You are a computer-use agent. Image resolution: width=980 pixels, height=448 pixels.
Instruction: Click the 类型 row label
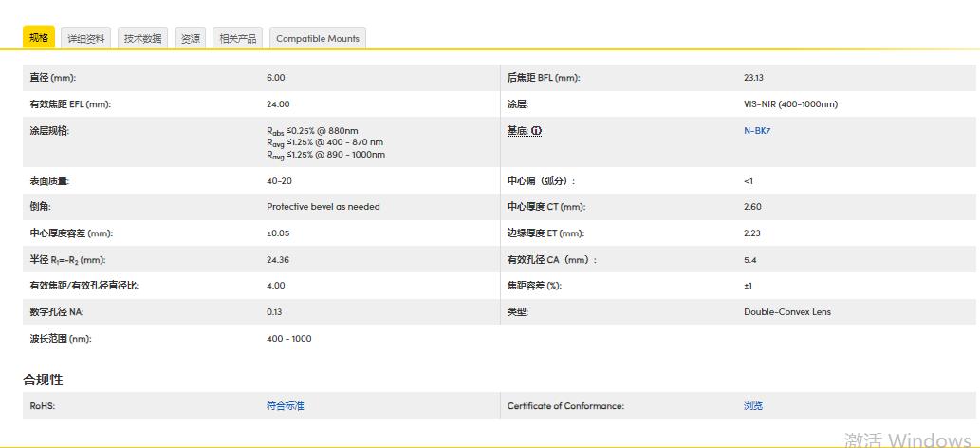click(518, 311)
